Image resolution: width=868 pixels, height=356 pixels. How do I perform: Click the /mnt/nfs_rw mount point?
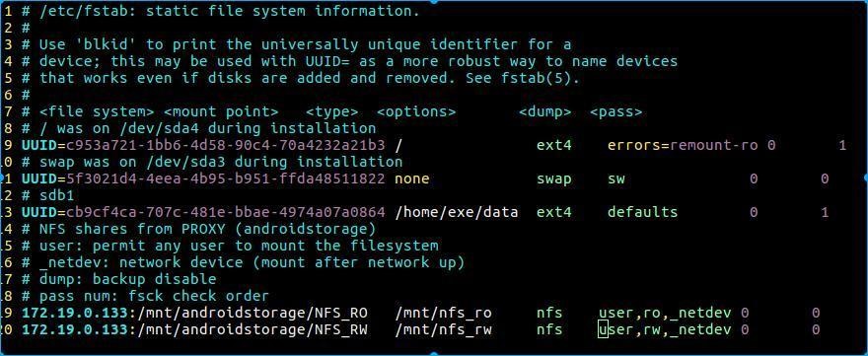444,330
